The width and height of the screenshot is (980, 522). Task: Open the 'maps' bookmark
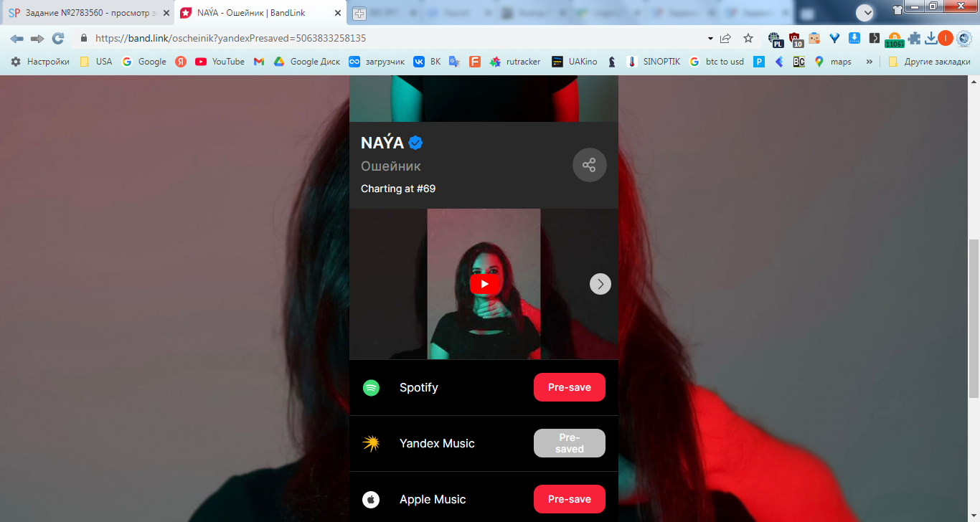coord(833,62)
